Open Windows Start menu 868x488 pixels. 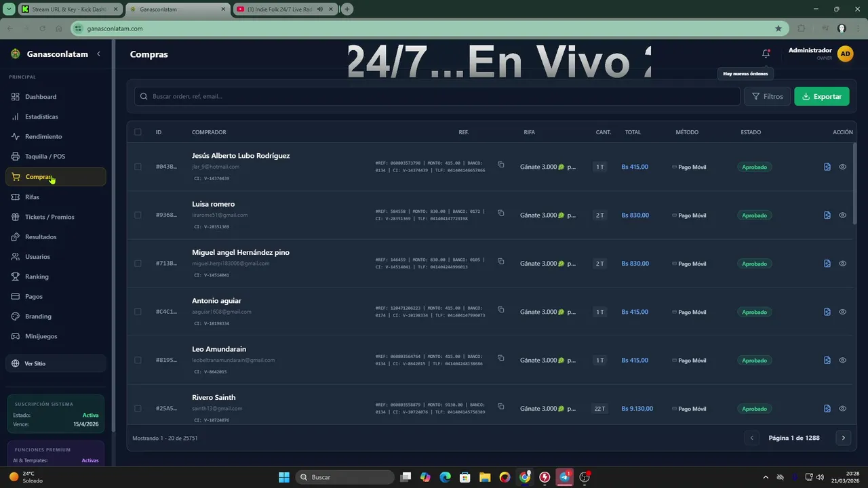coord(284,477)
